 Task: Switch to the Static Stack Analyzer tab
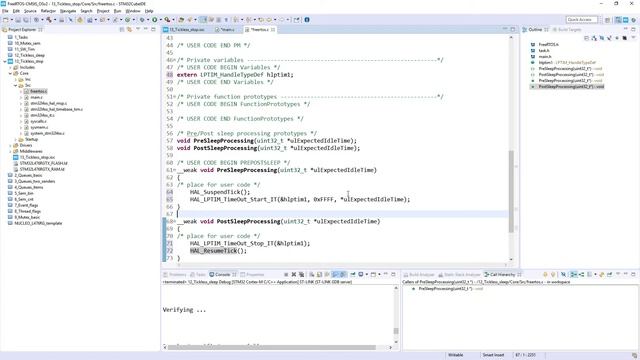click(460, 275)
